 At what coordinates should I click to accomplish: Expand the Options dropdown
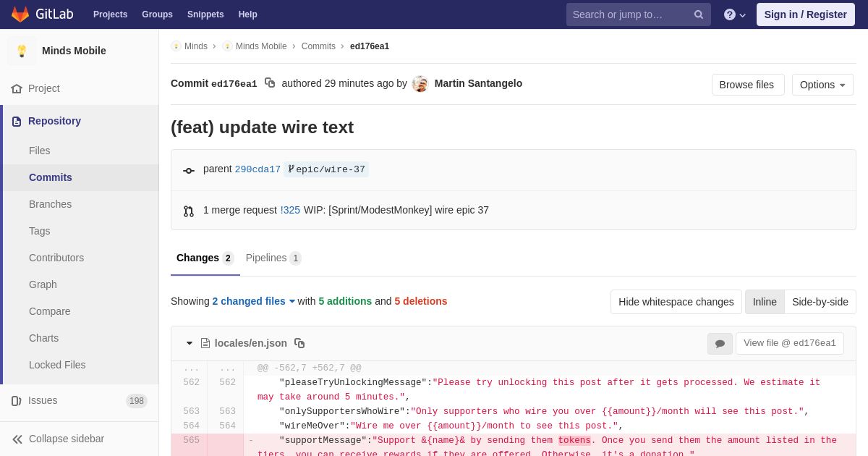pyautogui.click(x=822, y=85)
